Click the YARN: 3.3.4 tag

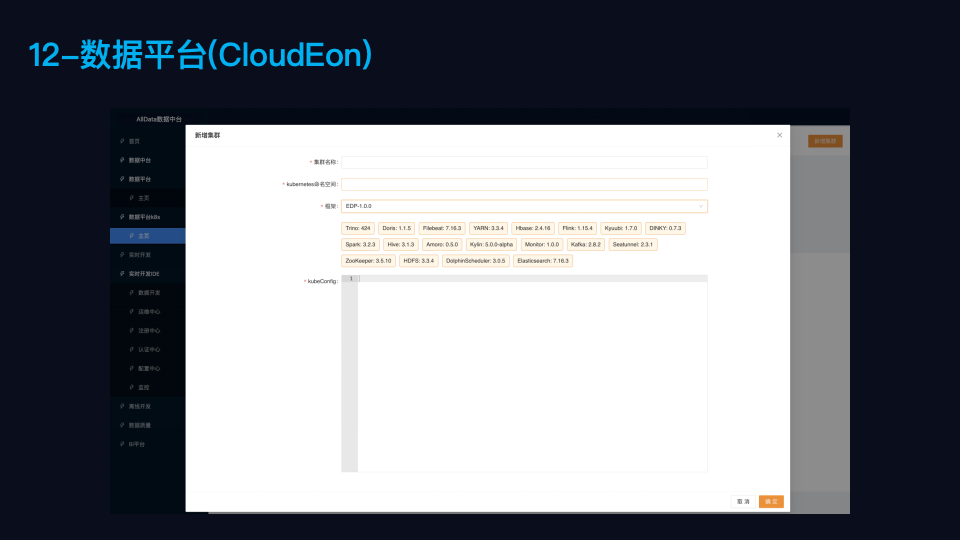click(489, 228)
